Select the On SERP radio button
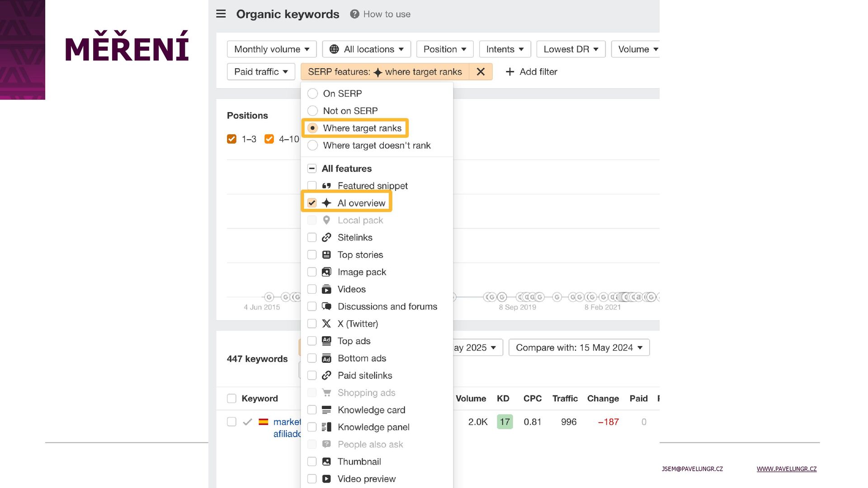Viewport: 868px width, 488px height. tap(312, 94)
